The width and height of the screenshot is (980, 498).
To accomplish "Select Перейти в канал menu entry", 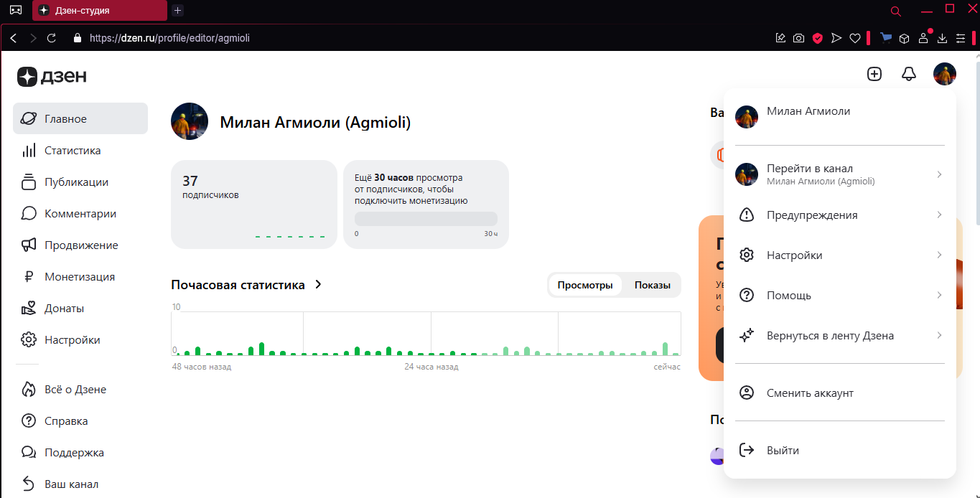I will (840, 174).
